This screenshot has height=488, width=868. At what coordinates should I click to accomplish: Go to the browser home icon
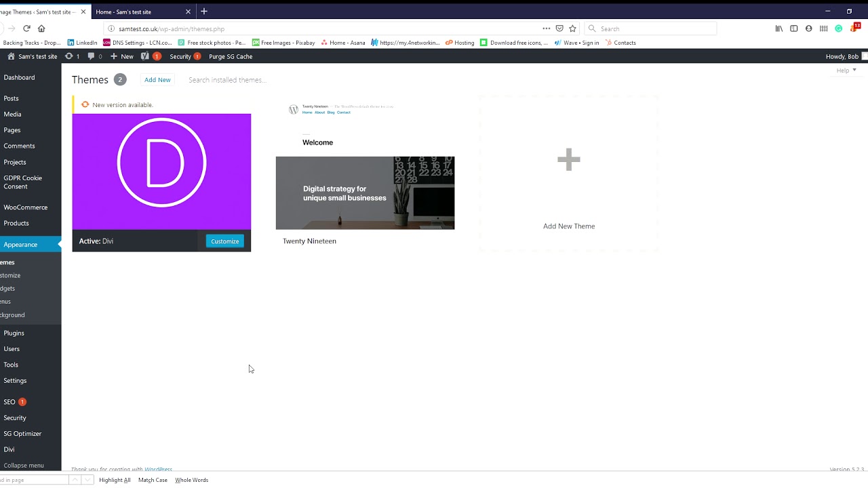41,28
